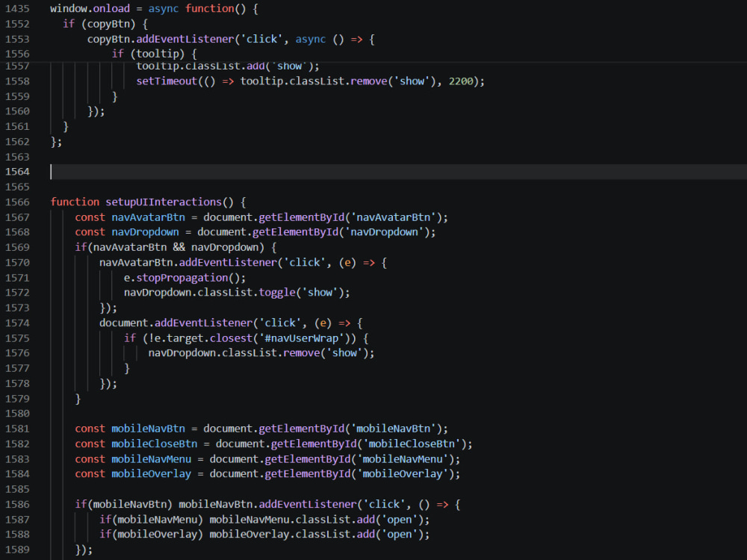Viewport: 747px width, 560px height.
Task: Click line number 1586 in gutter
Action: click(18, 504)
